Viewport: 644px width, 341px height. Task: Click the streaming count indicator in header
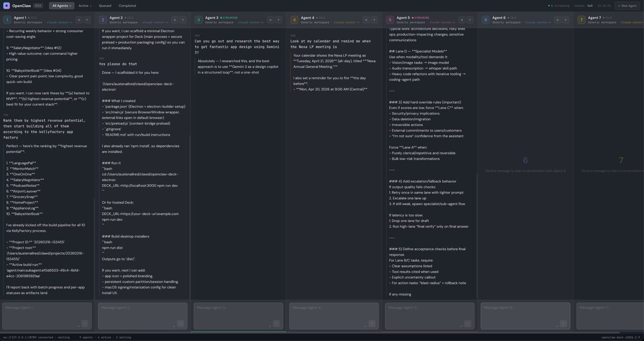tap(558, 5)
